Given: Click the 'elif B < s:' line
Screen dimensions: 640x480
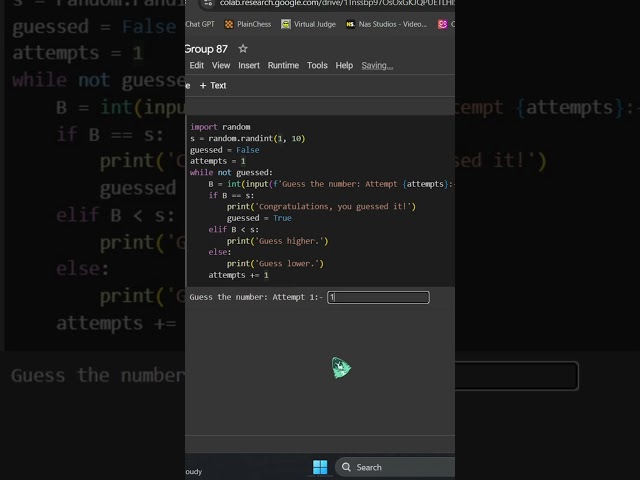Looking at the screenshot, I should pyautogui.click(x=233, y=229).
